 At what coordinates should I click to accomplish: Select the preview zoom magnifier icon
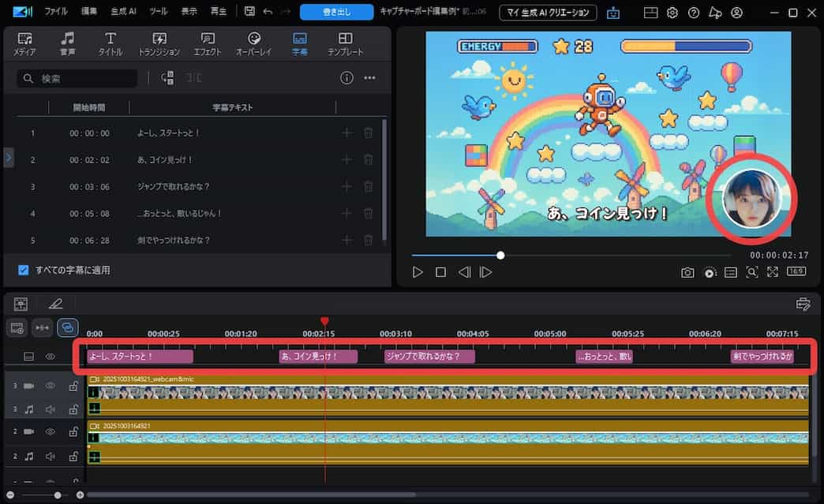[752, 271]
